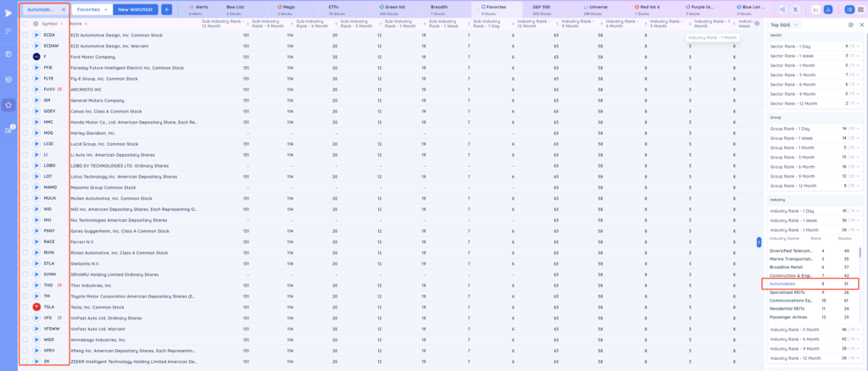Click the share icon in top toolbar
The image size is (868, 371).
coord(782,9)
